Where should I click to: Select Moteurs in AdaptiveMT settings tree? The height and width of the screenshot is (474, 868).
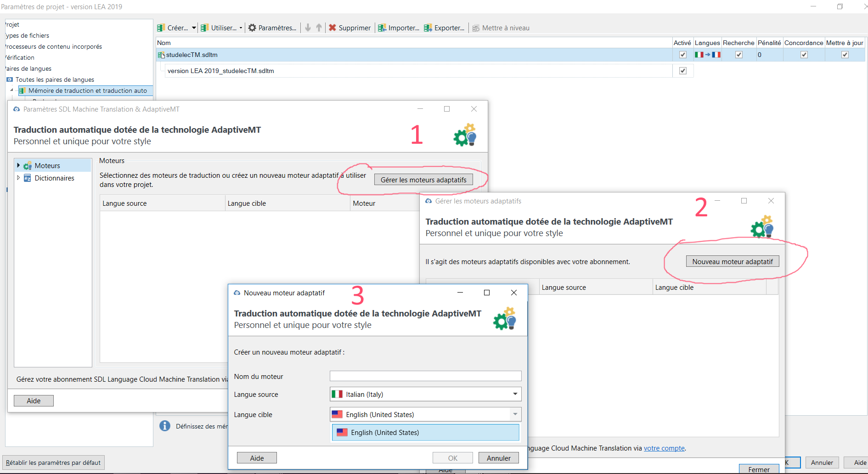coord(47,165)
